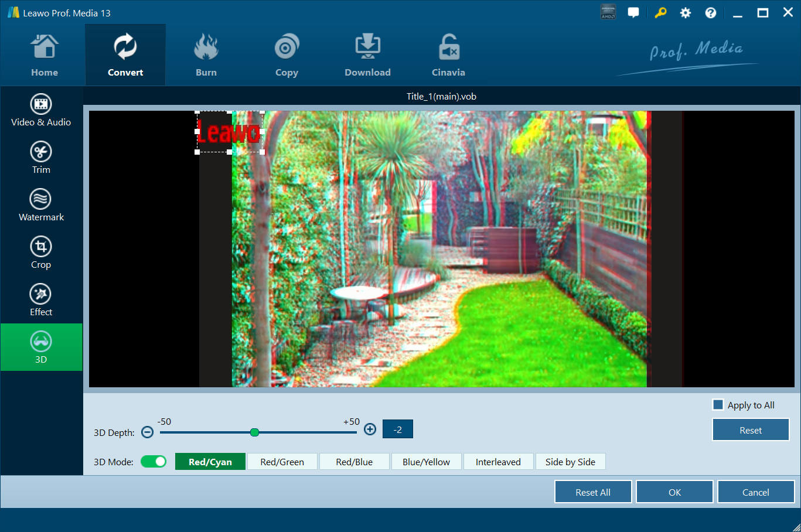
Task: Click the Leawo app logo icon
Action: click(x=13, y=13)
